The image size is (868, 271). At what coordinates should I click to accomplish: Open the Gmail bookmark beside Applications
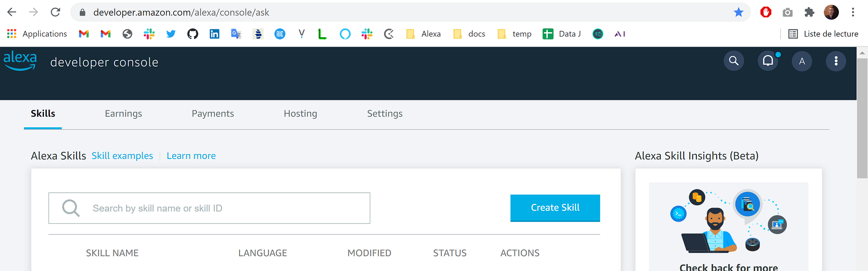(84, 34)
